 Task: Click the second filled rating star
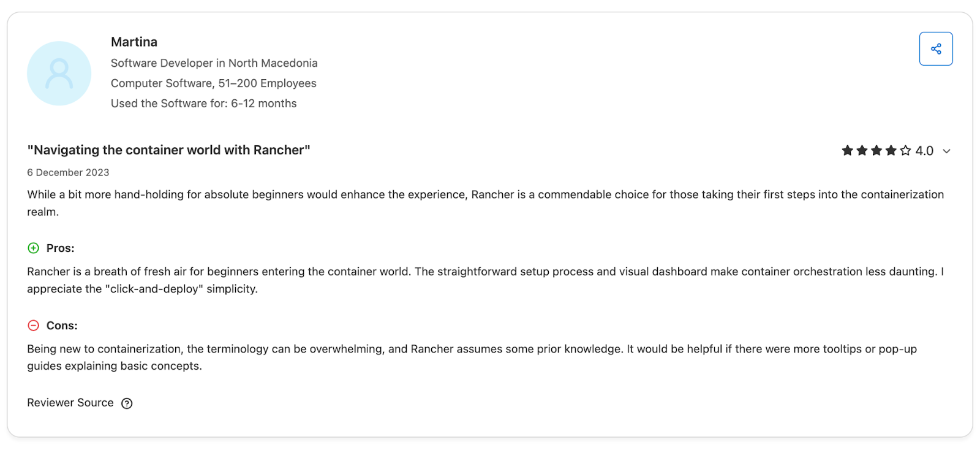(862, 151)
